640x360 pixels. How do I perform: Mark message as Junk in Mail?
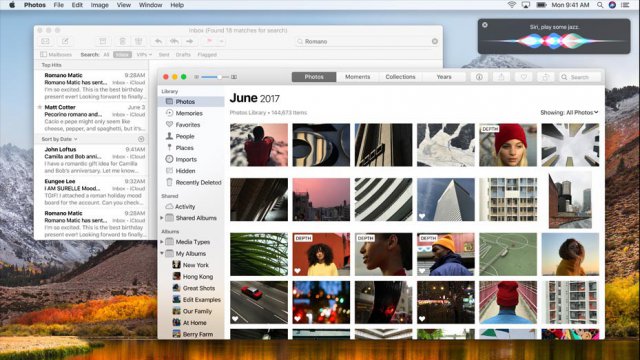[139, 41]
